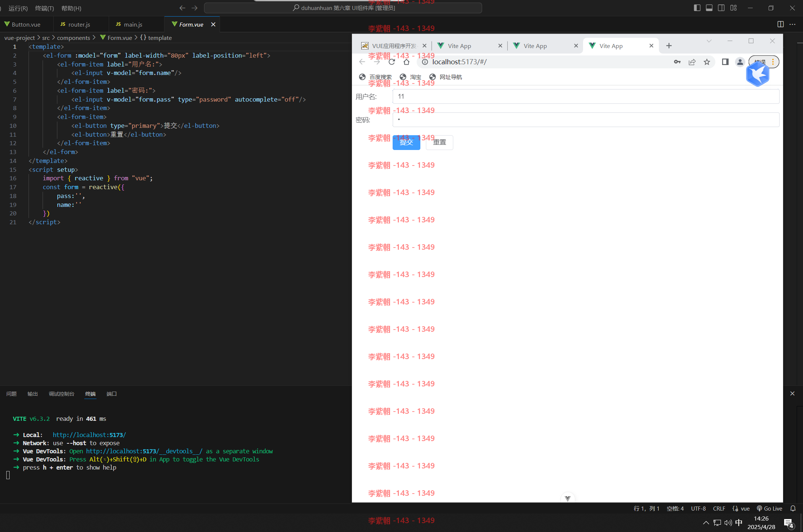Open editor more actions ellipsis
Image resolution: width=803 pixels, height=532 pixels.
pos(792,24)
